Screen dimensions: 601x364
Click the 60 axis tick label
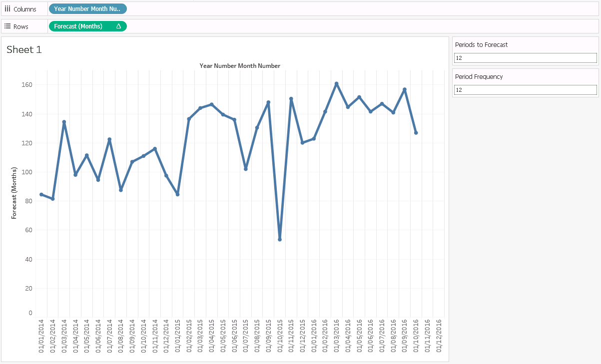[28, 230]
